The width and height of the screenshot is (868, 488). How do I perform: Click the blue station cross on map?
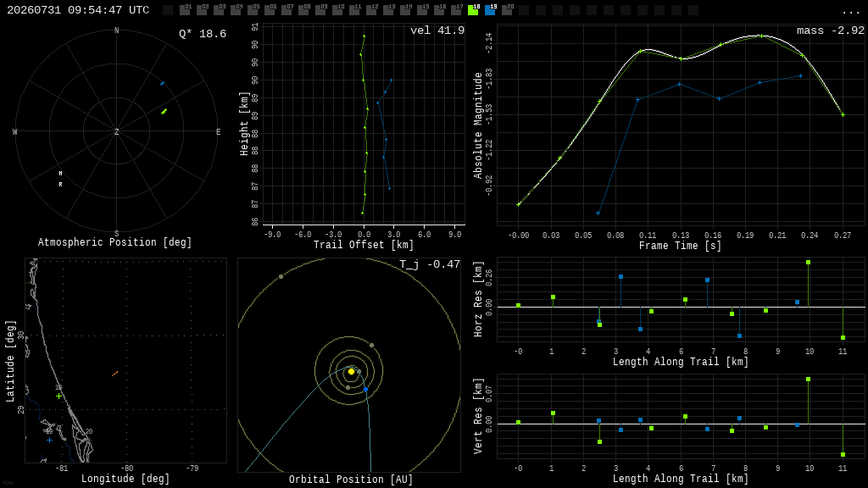click(50, 441)
